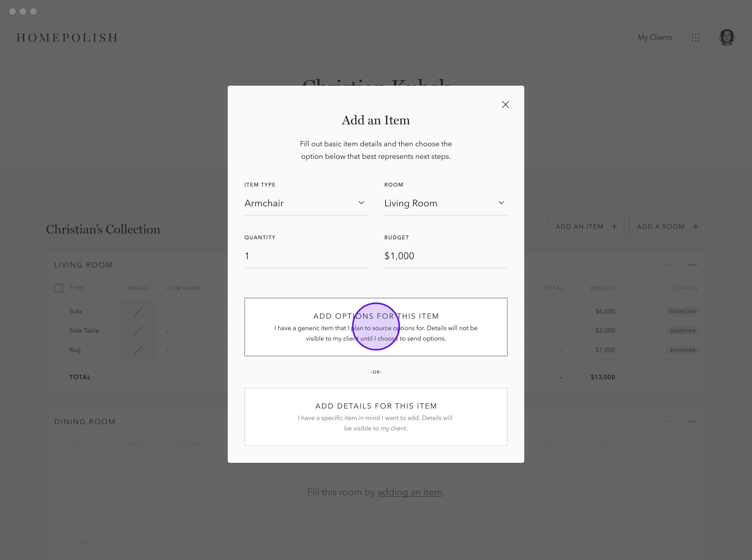Image resolution: width=752 pixels, height=560 pixels.
Task: Follow the adding an item link
Action: tap(409, 492)
